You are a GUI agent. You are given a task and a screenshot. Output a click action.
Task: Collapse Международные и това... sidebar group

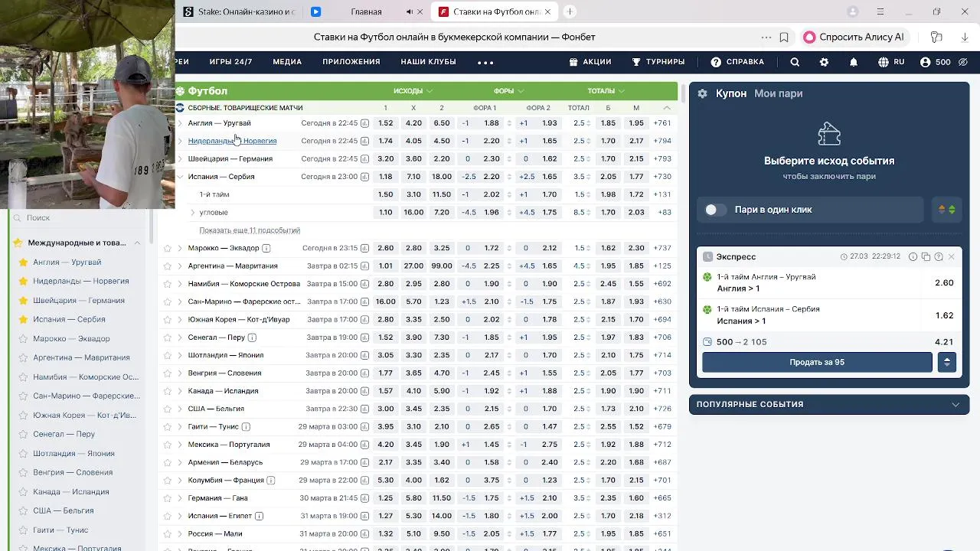coord(137,243)
